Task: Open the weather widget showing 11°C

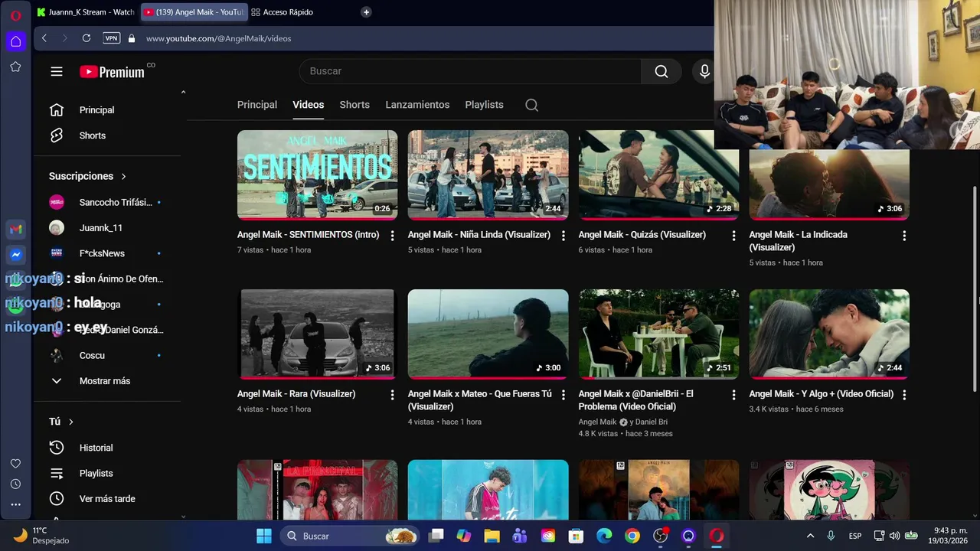Action: [x=43, y=535]
